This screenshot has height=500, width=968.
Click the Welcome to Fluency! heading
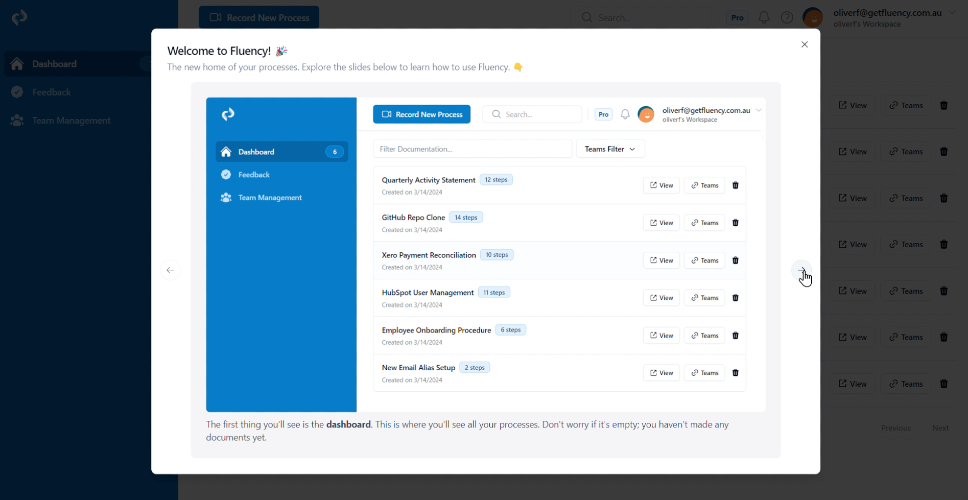[219, 51]
